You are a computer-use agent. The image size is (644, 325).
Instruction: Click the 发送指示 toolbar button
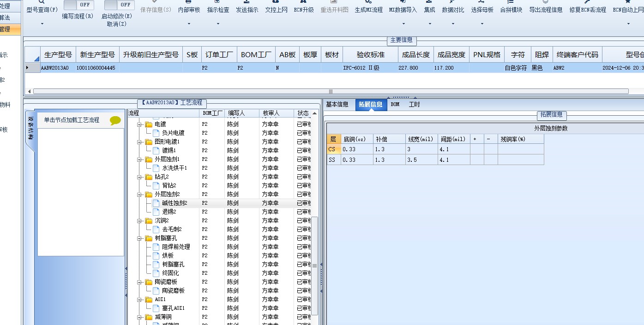(x=247, y=10)
